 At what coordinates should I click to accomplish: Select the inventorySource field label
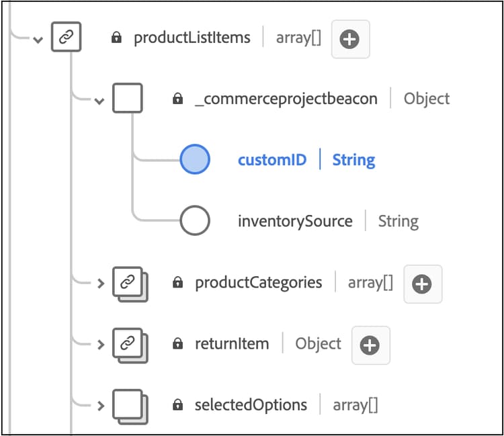(295, 221)
